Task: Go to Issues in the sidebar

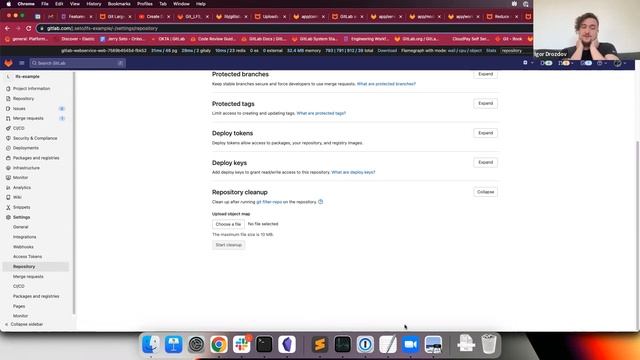Action: [19, 109]
